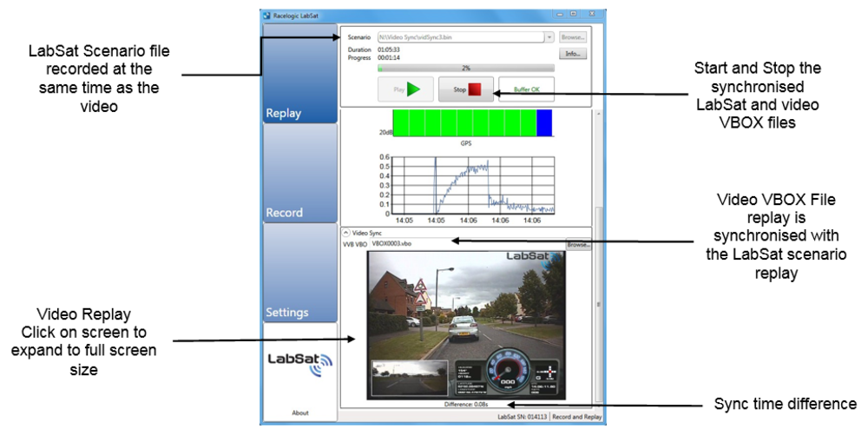Click the replay progress bar showing 2%
This screenshot has width=868, height=429.
[x=466, y=68]
